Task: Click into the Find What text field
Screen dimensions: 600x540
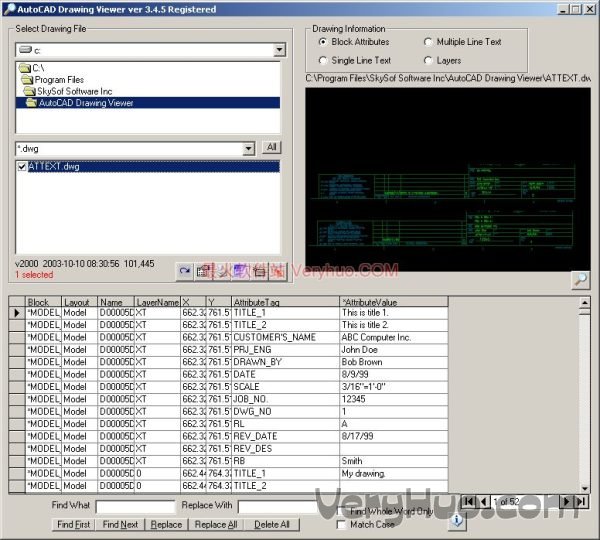Action: [135, 506]
